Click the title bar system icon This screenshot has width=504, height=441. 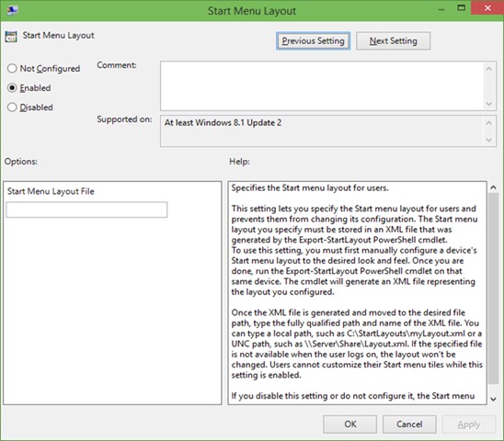12,10
